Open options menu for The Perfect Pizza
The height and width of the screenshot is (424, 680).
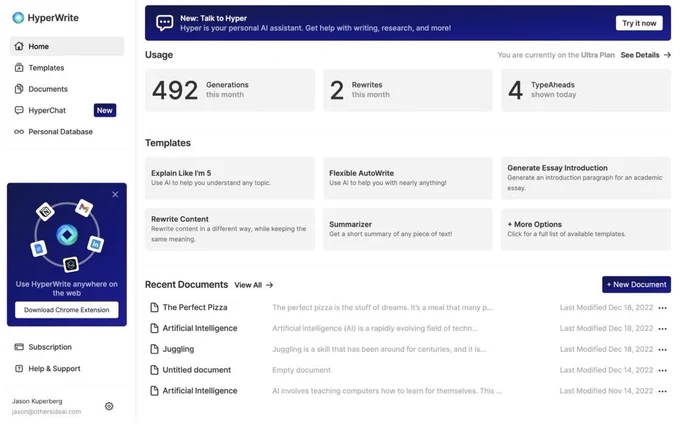(x=662, y=308)
